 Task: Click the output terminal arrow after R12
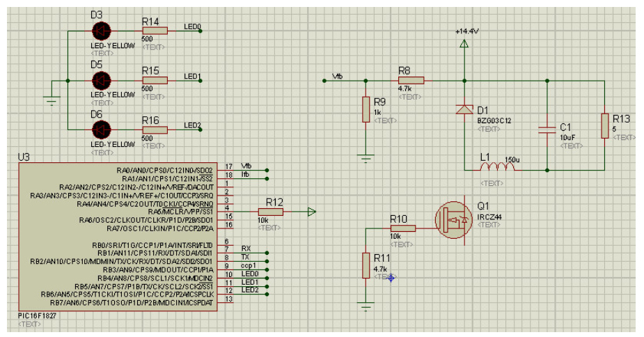312,212
